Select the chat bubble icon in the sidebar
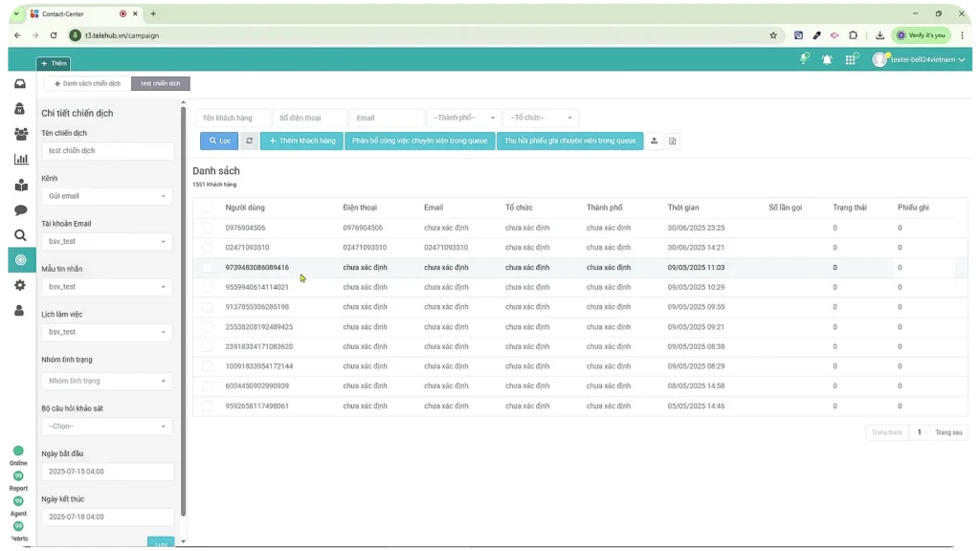 [19, 210]
